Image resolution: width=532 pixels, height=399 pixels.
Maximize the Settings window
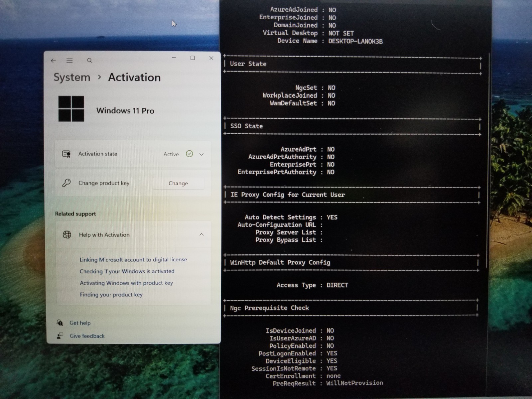(193, 58)
